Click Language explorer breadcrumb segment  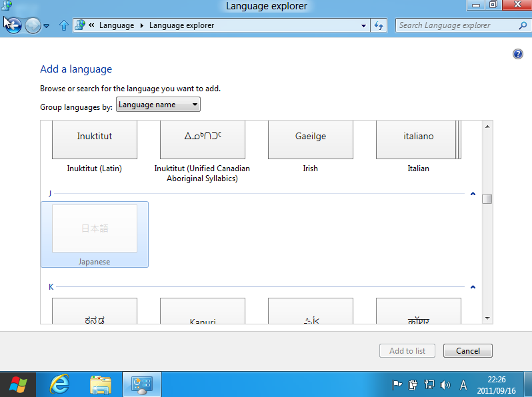tap(181, 26)
